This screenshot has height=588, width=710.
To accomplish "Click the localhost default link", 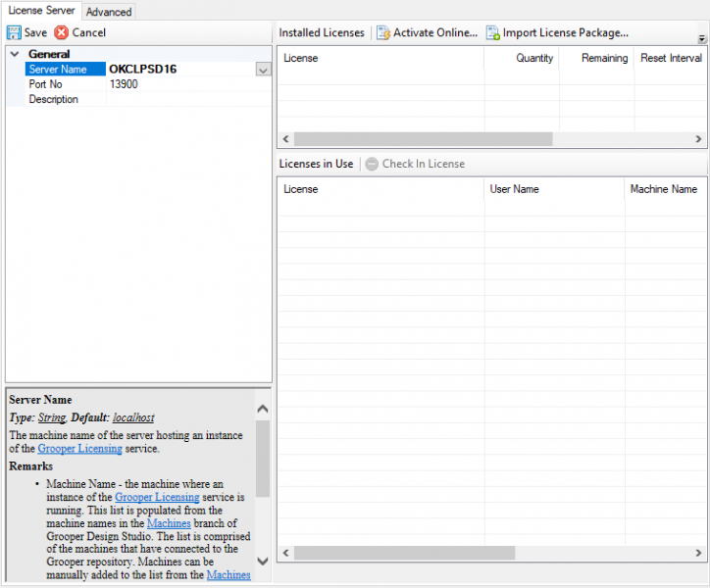I will click(133, 417).
